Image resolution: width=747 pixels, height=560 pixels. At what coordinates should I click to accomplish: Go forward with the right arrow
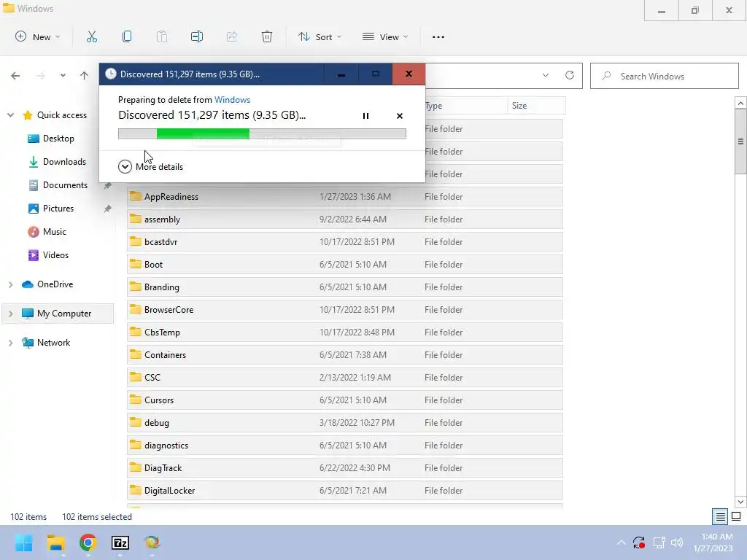coord(41,76)
